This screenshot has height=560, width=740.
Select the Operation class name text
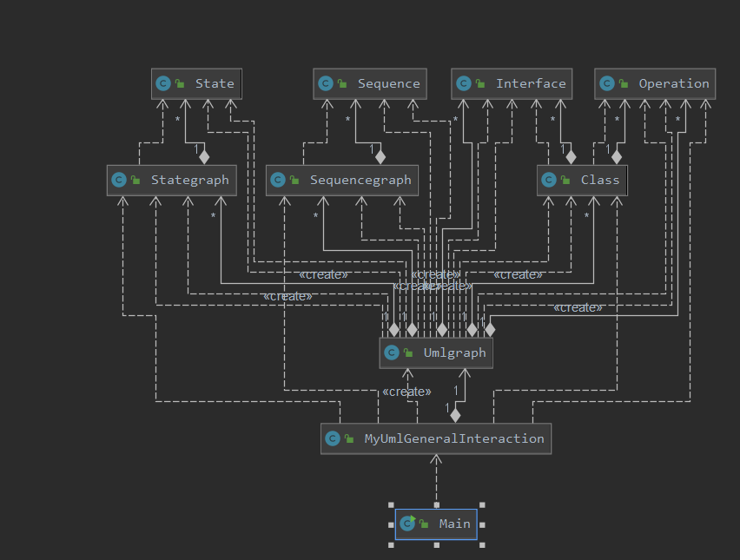click(x=674, y=84)
